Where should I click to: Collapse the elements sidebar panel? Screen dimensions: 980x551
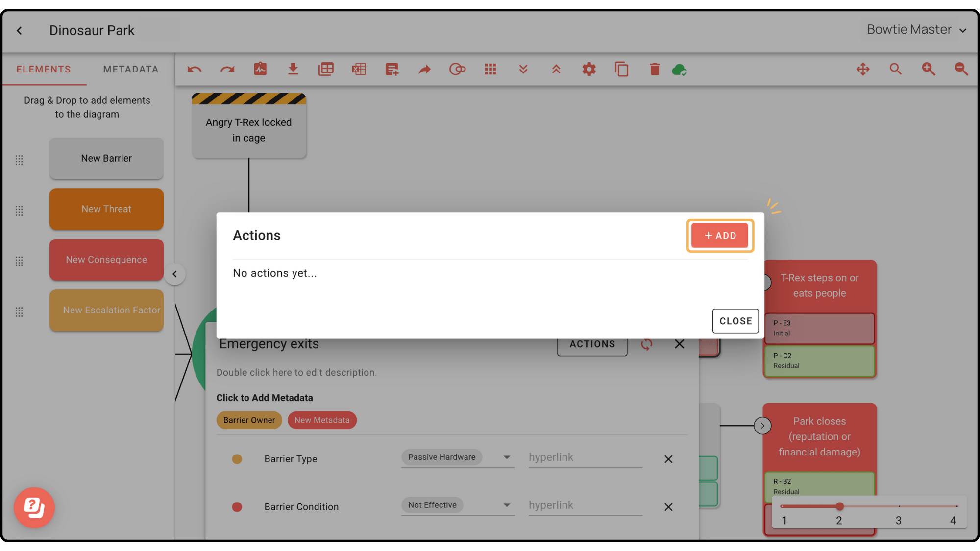coord(175,274)
